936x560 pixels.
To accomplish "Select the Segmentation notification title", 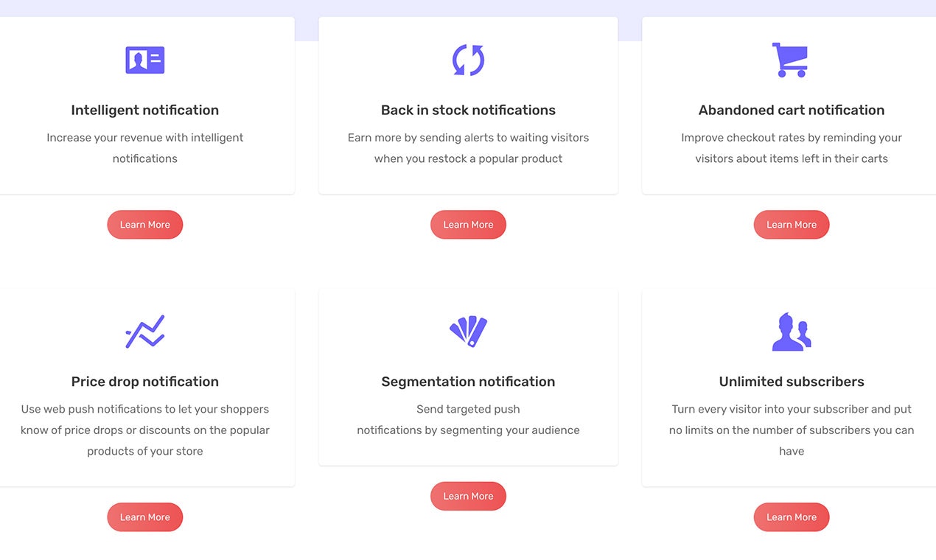I will (x=468, y=382).
